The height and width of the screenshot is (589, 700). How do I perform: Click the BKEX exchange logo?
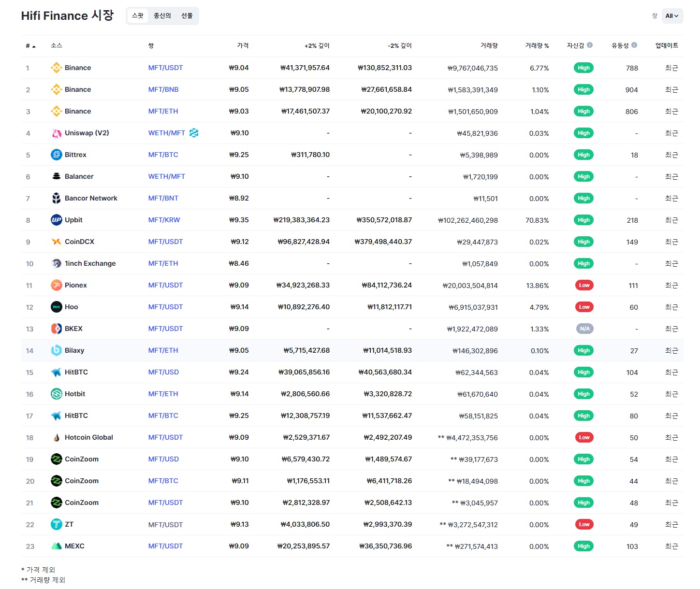point(57,329)
